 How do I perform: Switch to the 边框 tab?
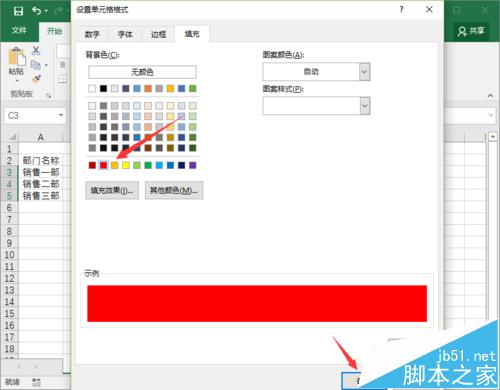[x=158, y=34]
